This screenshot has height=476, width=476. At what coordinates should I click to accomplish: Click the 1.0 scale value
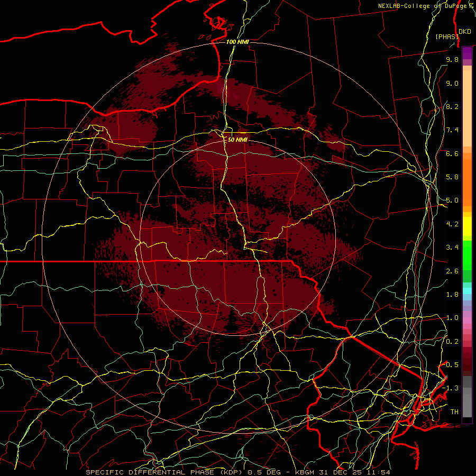pos(452,318)
